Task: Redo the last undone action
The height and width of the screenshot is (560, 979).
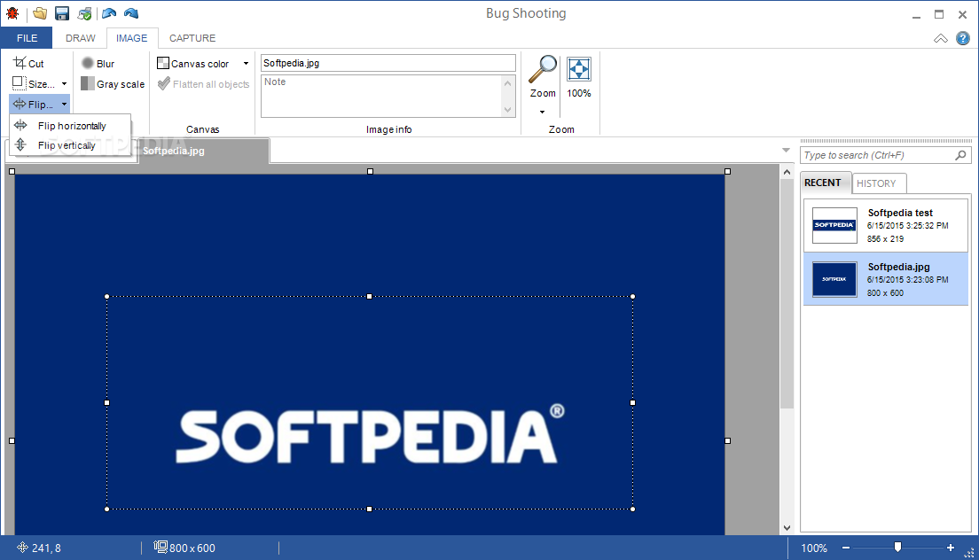Action: [131, 13]
